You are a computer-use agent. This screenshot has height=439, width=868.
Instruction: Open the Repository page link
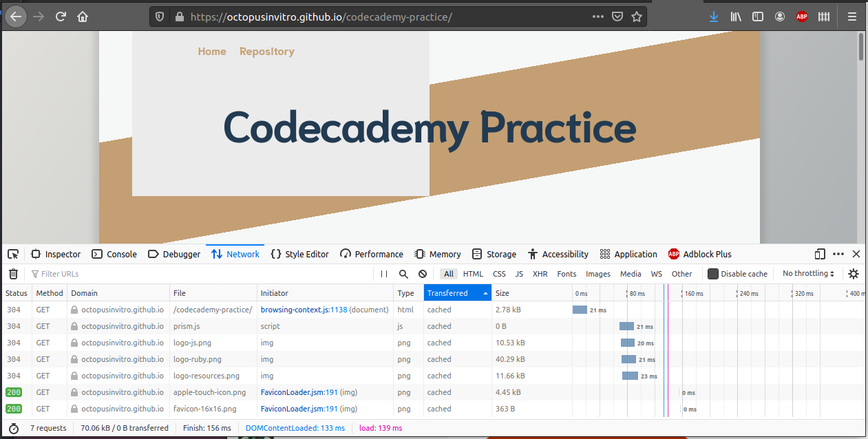point(266,52)
